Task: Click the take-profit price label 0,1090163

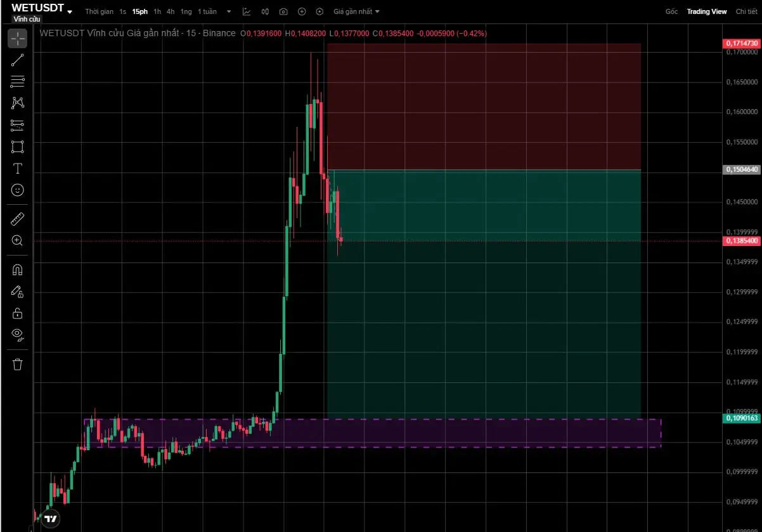Action: tap(742, 418)
